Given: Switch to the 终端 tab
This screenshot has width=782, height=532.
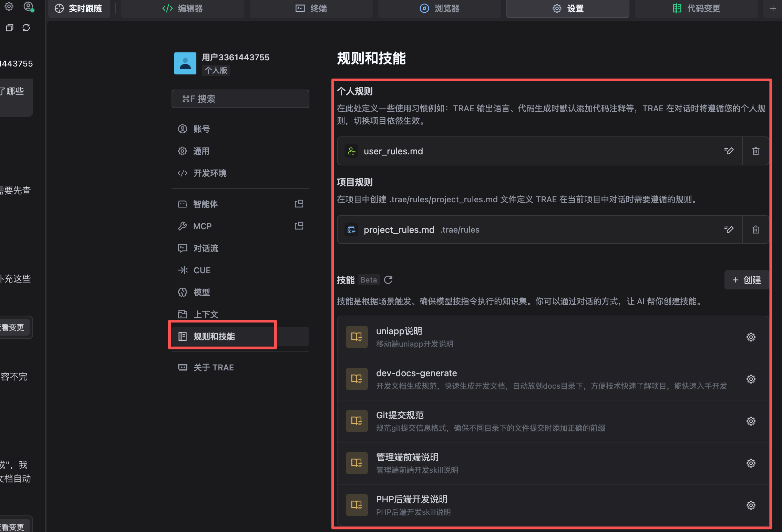Looking at the screenshot, I should click(x=311, y=9).
